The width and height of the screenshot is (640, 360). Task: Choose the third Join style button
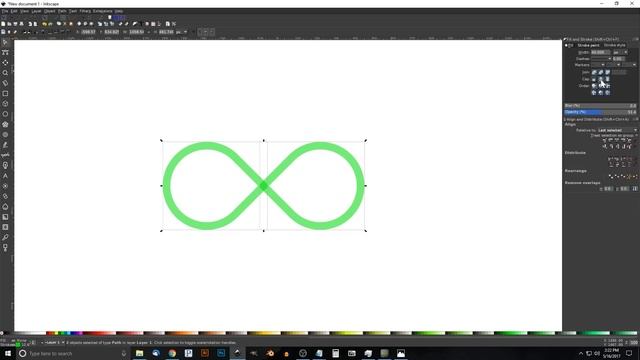pyautogui.click(x=608, y=72)
